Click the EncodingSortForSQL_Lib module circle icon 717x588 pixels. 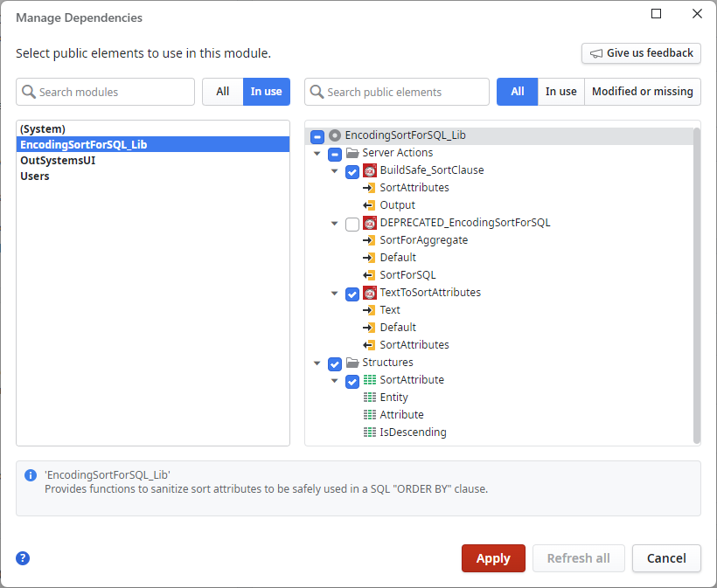(x=335, y=135)
